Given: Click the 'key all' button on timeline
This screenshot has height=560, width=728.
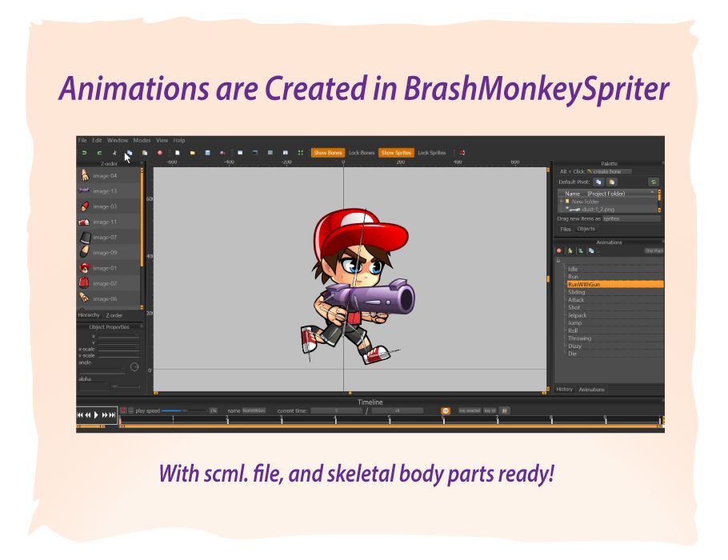Looking at the screenshot, I should pyautogui.click(x=490, y=411).
